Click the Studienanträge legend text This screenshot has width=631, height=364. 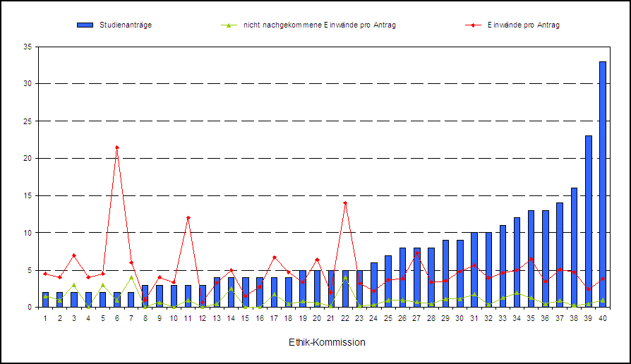click(x=126, y=25)
